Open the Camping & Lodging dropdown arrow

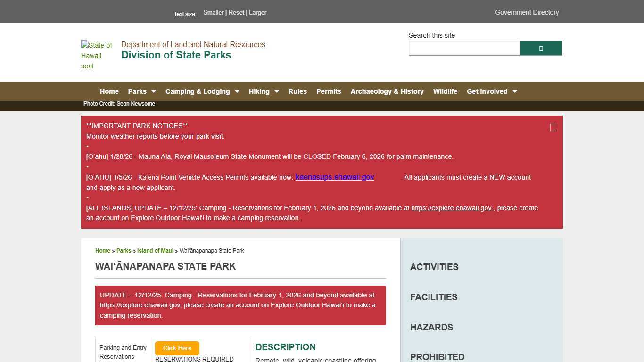point(237,91)
